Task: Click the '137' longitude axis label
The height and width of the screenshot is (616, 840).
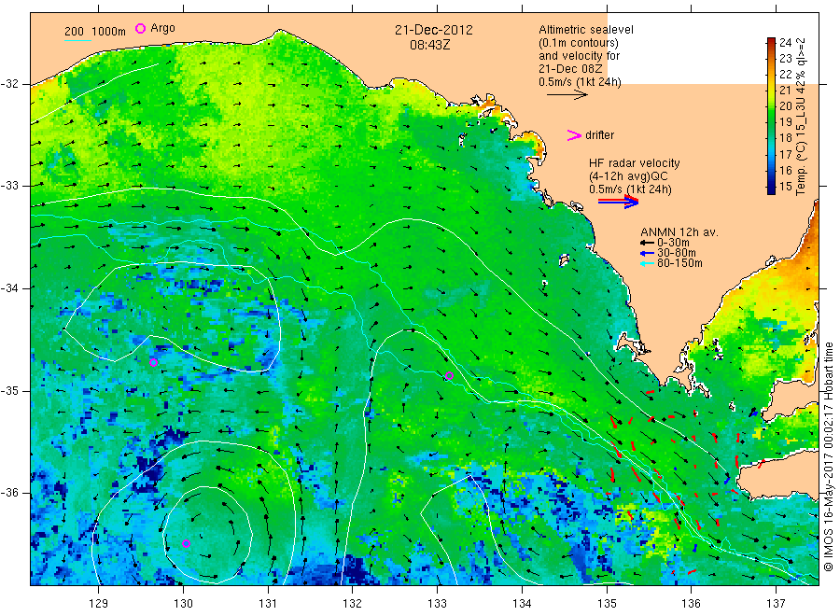Action: tap(776, 604)
